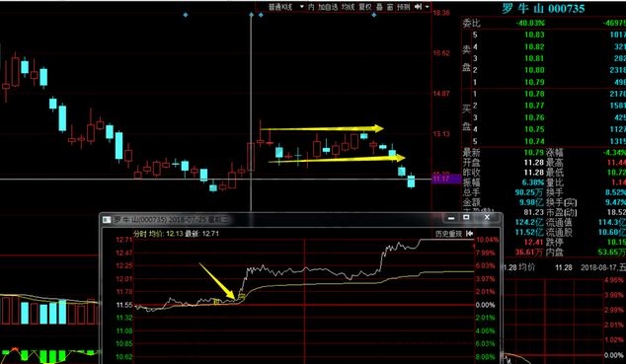626x364 pixels.
Task: Click the blue diamond marker above the crosshair line
Action: tap(252, 15)
